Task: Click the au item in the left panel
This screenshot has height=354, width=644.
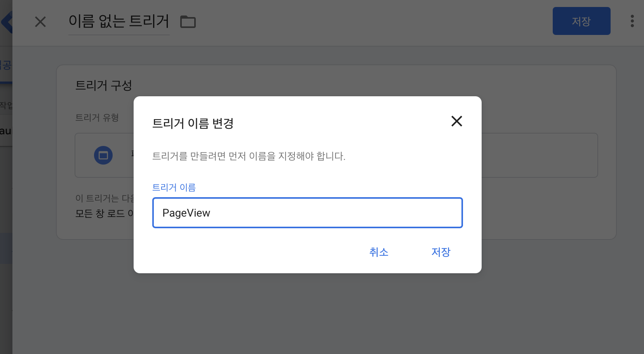Action: 6,131
